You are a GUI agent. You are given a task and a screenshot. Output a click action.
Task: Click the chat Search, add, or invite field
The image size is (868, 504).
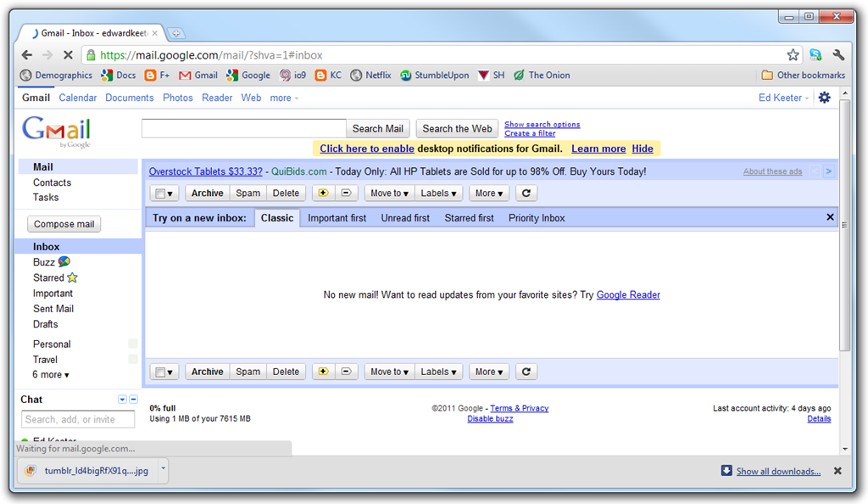pos(78,419)
